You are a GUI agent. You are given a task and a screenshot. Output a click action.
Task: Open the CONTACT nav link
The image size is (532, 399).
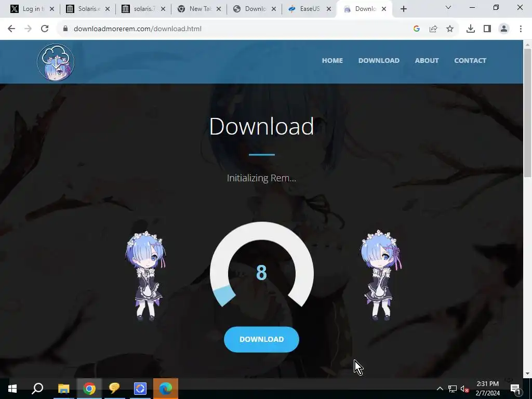470,60
